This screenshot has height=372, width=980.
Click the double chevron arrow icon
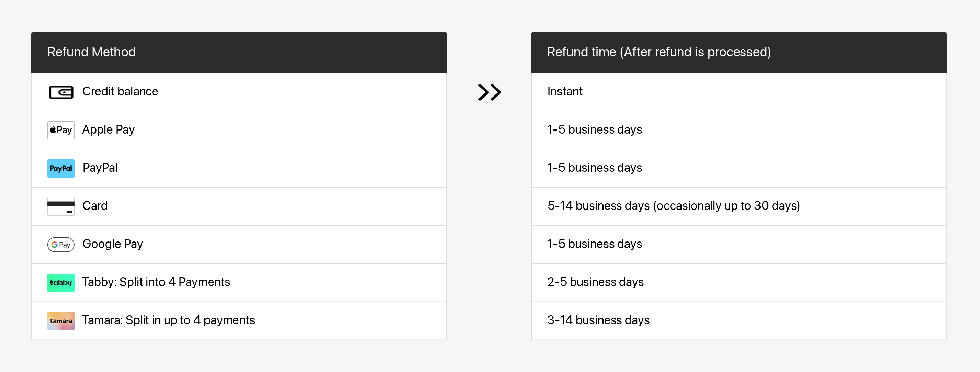(489, 92)
